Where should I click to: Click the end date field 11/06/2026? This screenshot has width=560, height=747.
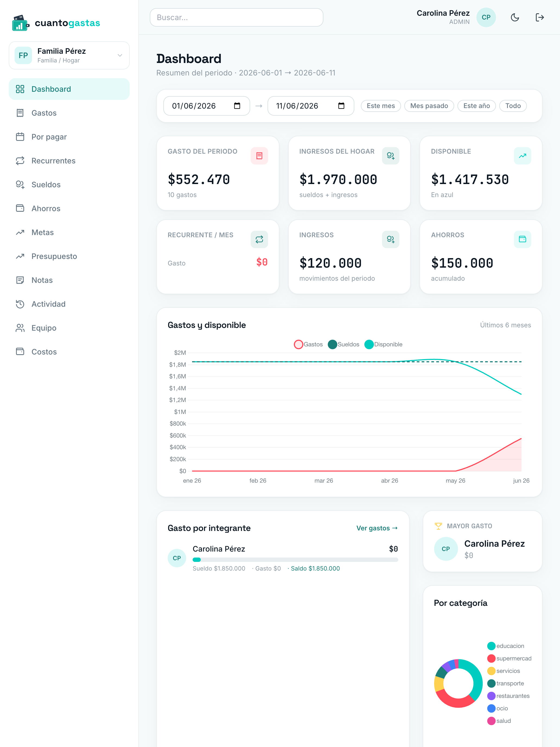(311, 106)
